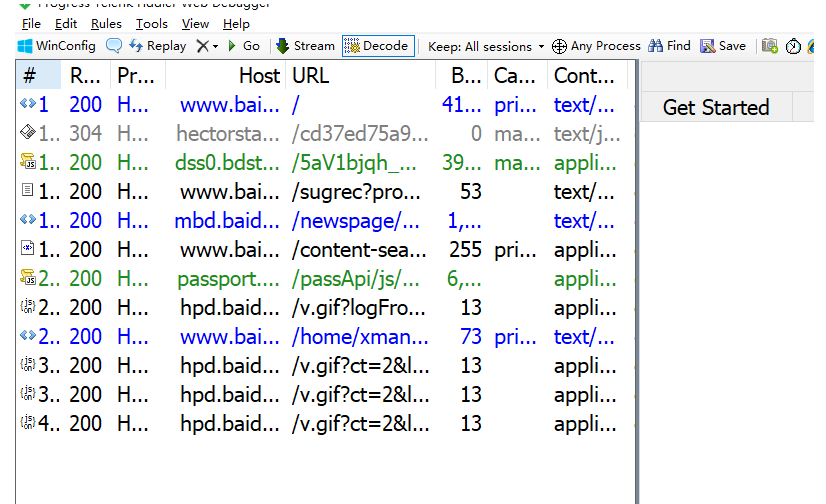Select the body size 255 cell
The height and width of the screenshot is (504, 826).
[x=465, y=250]
